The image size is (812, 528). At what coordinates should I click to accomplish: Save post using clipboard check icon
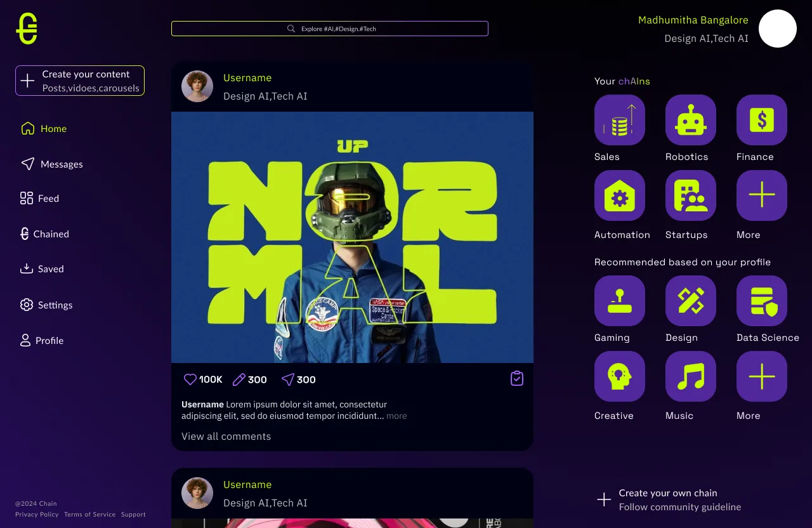tap(517, 378)
